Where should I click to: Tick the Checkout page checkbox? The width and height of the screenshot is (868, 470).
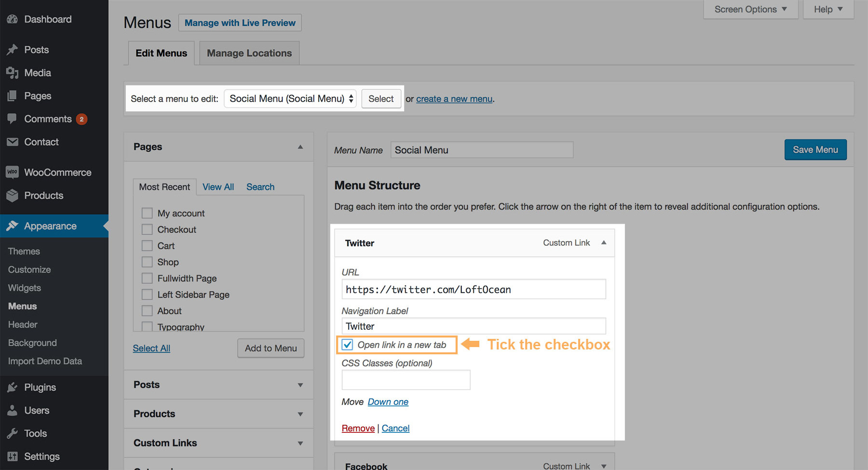[147, 229]
